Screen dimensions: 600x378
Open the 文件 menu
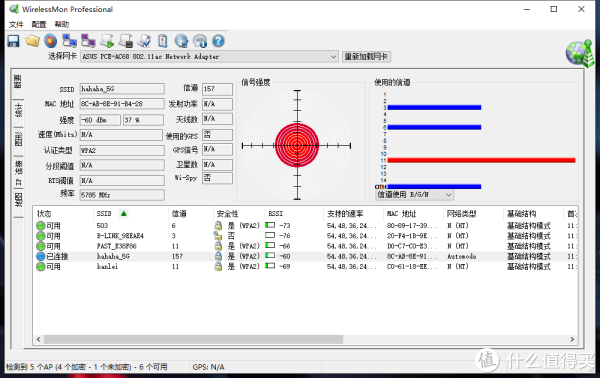[16, 24]
